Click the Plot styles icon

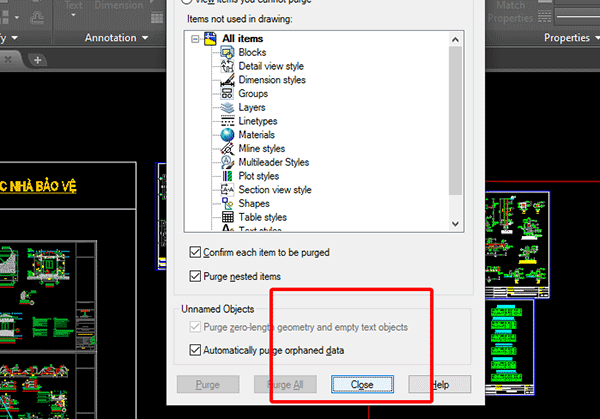[227, 176]
